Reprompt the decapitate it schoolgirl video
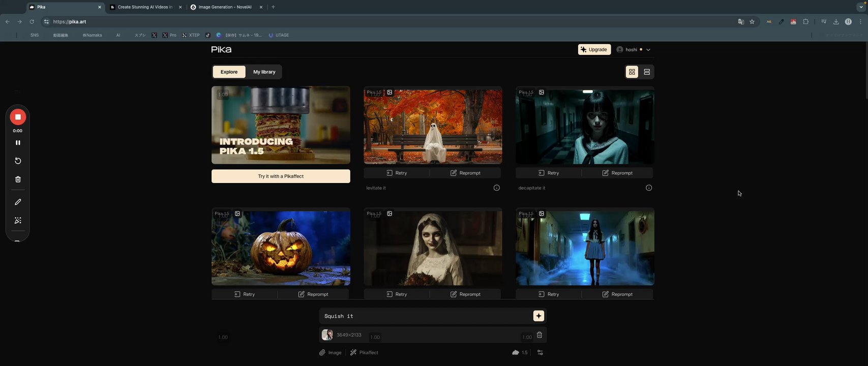The image size is (868, 366). tap(617, 173)
